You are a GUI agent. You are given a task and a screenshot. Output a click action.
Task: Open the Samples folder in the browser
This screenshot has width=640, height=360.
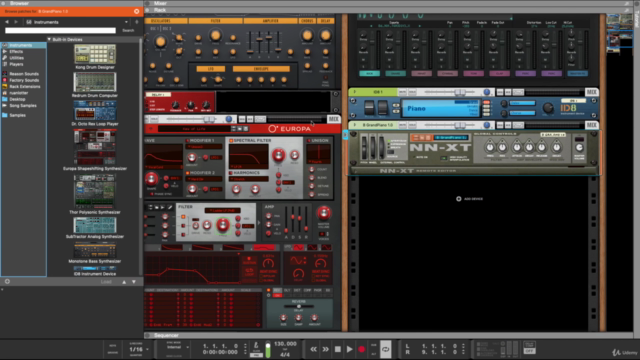(x=17, y=116)
